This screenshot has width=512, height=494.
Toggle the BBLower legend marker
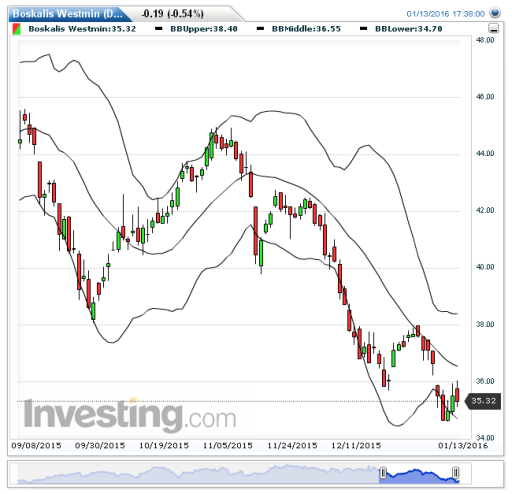pyautogui.click(x=364, y=29)
